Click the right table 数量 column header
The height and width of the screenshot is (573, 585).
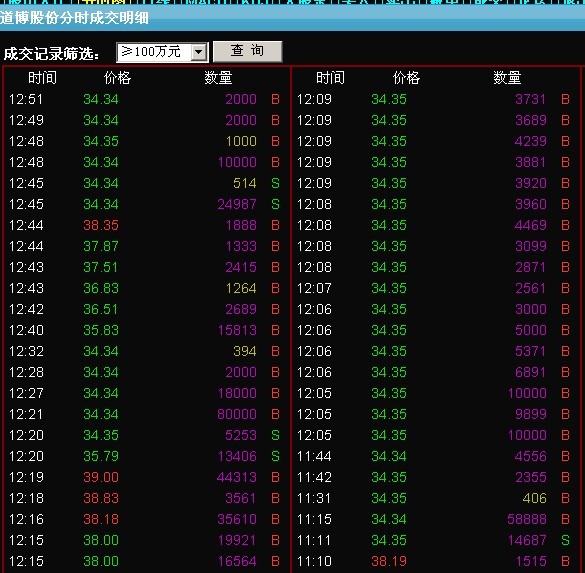507,78
